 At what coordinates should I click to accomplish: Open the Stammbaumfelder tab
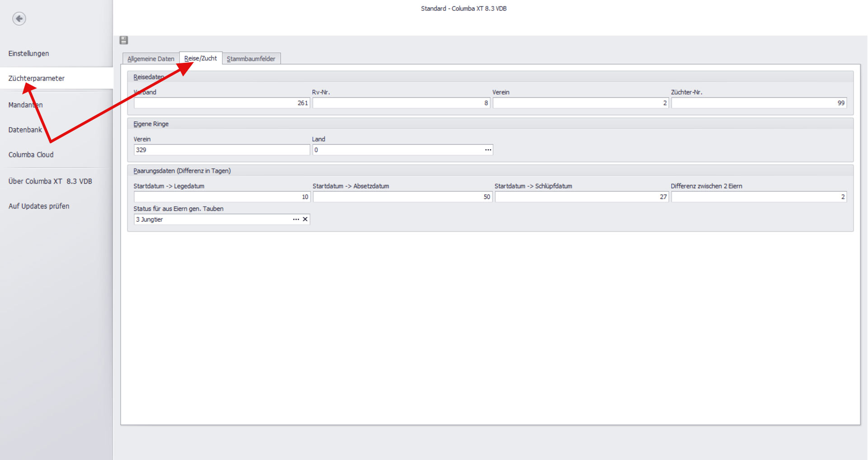tap(251, 59)
